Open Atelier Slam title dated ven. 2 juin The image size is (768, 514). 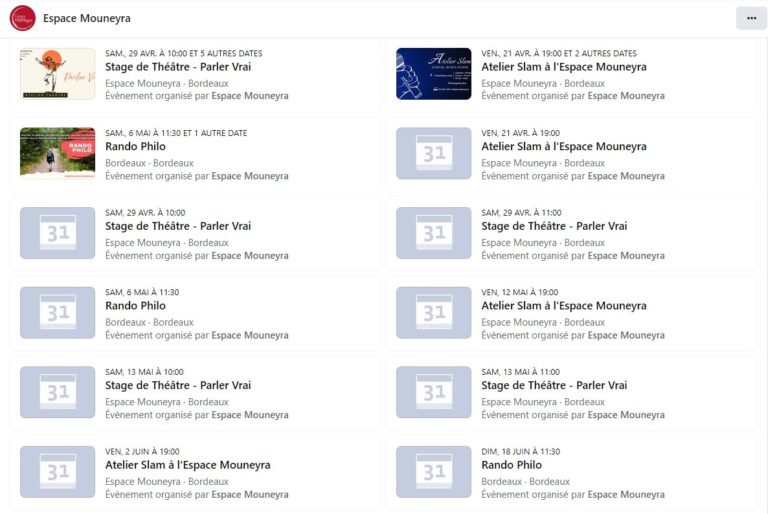pyautogui.click(x=188, y=465)
